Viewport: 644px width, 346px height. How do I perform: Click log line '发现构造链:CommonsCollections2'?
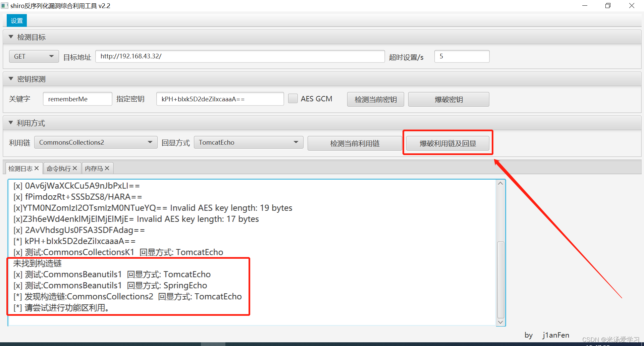click(127, 296)
